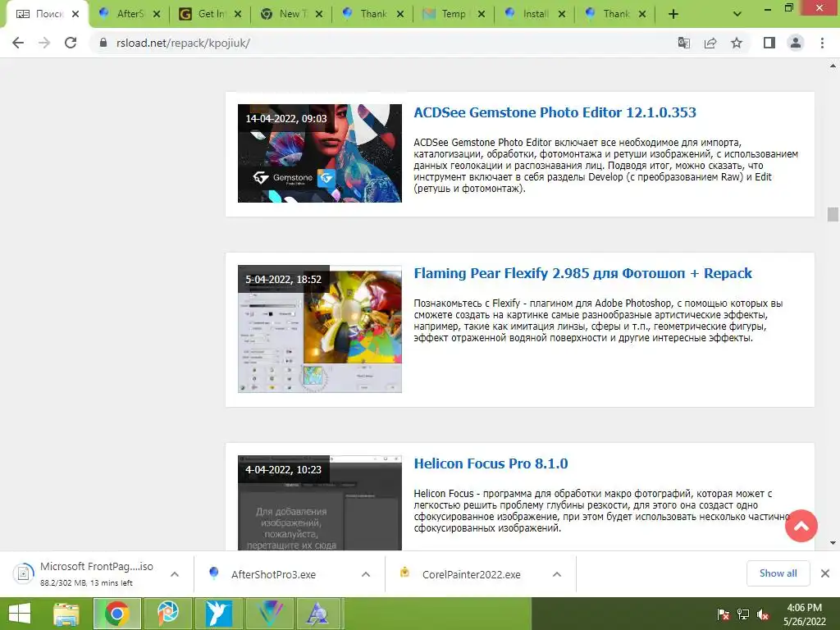Screen dimensions: 840x630
Task: Open ACDSee Gemstone Photo Editor 12.1.0.353 link
Action: click(x=555, y=112)
